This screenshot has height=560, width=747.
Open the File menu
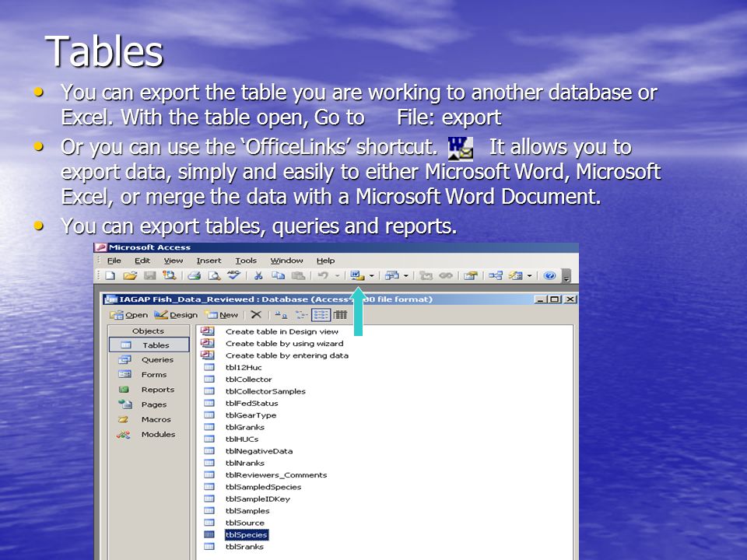tap(114, 261)
